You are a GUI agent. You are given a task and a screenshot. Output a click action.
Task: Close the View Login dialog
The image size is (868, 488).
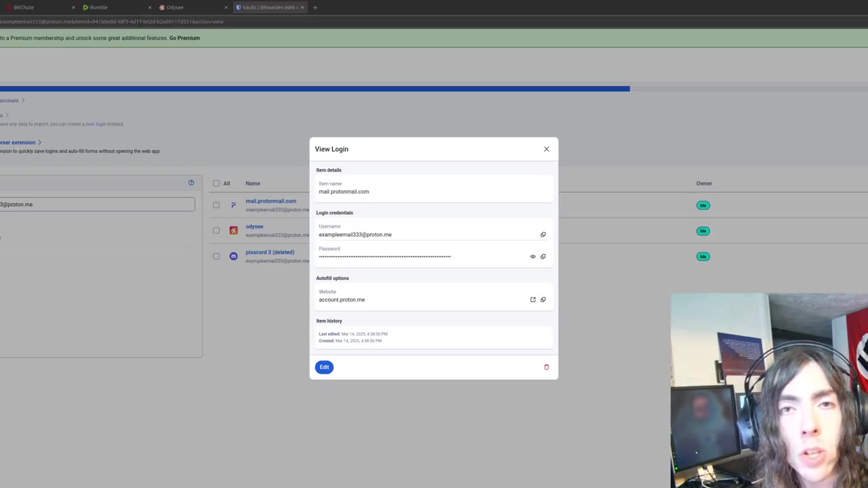click(x=546, y=149)
